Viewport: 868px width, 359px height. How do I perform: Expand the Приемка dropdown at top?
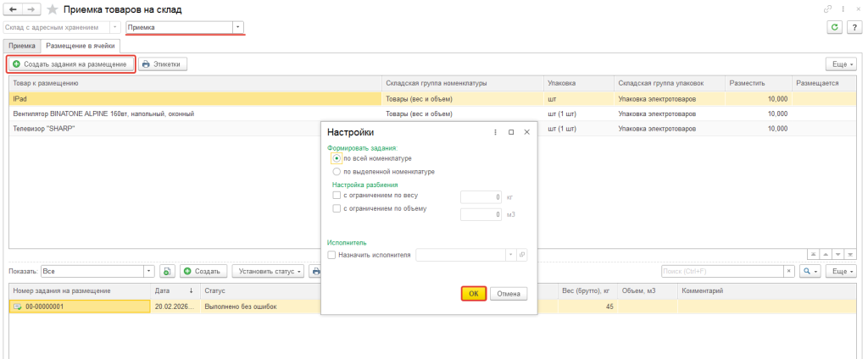pos(238,27)
